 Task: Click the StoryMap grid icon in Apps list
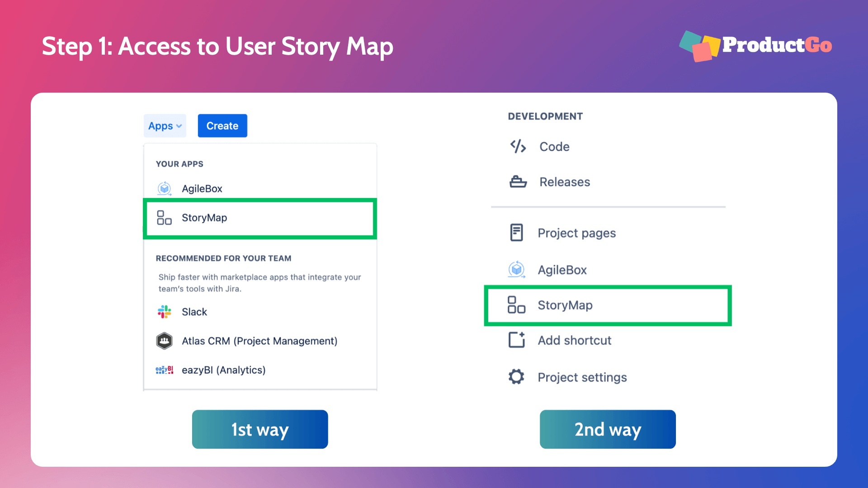pos(164,218)
